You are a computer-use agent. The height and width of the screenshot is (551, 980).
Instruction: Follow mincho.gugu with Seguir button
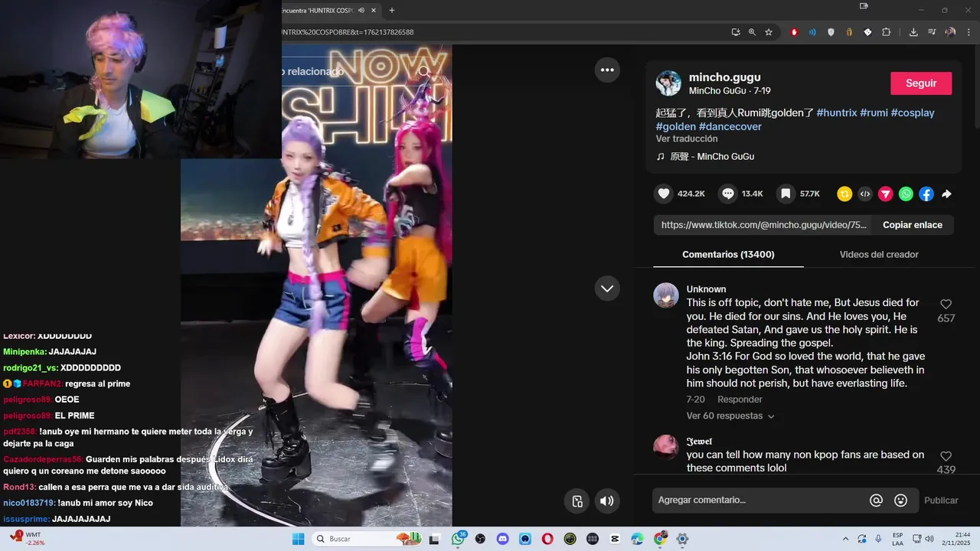pos(921,83)
